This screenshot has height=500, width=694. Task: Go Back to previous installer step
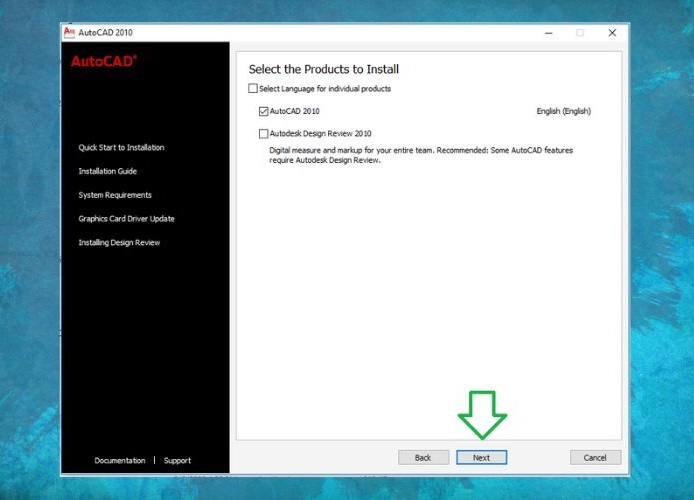point(424,458)
